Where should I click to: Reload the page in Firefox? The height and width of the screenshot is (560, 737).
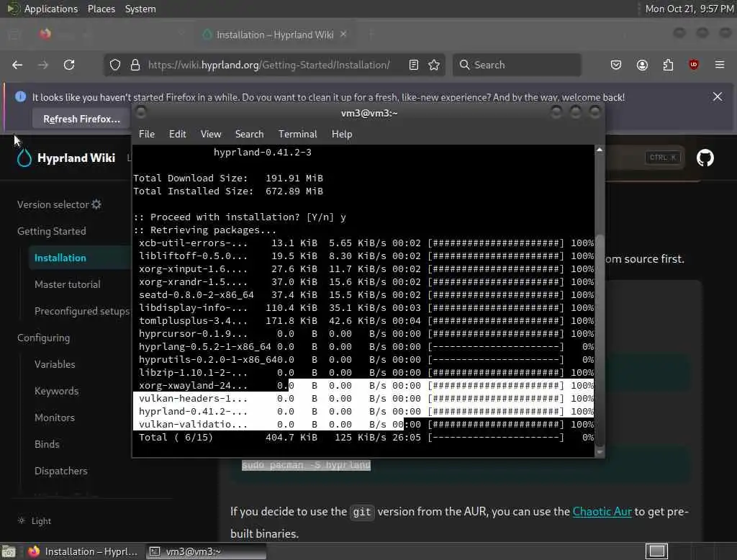[x=69, y=65]
